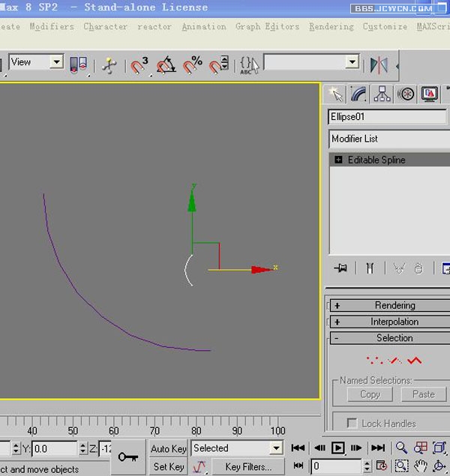Go to start of animation
The width and height of the screenshot is (450, 476).
[x=298, y=448]
